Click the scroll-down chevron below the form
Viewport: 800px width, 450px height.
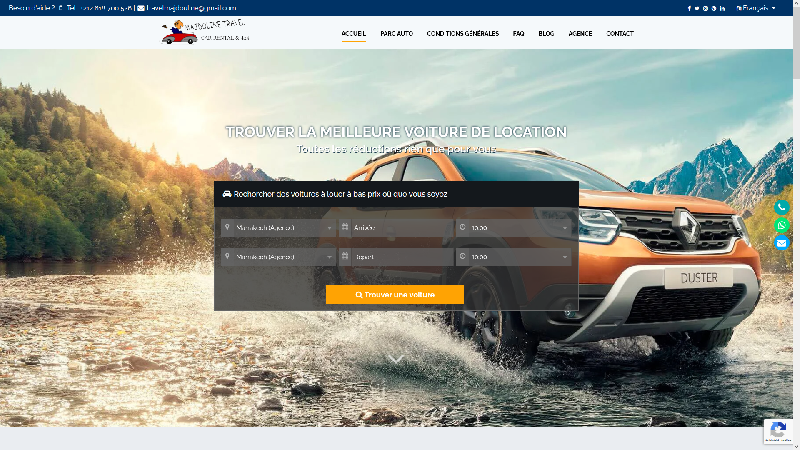click(396, 360)
